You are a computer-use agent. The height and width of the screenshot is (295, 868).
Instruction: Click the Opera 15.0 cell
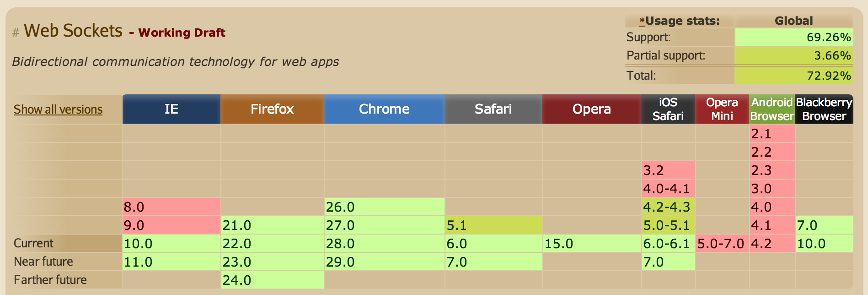592,243
